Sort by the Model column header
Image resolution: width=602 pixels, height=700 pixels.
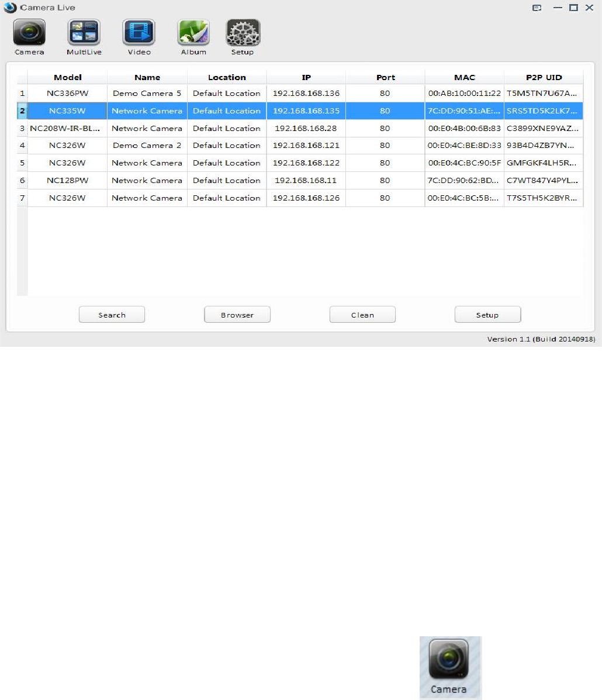click(x=67, y=77)
